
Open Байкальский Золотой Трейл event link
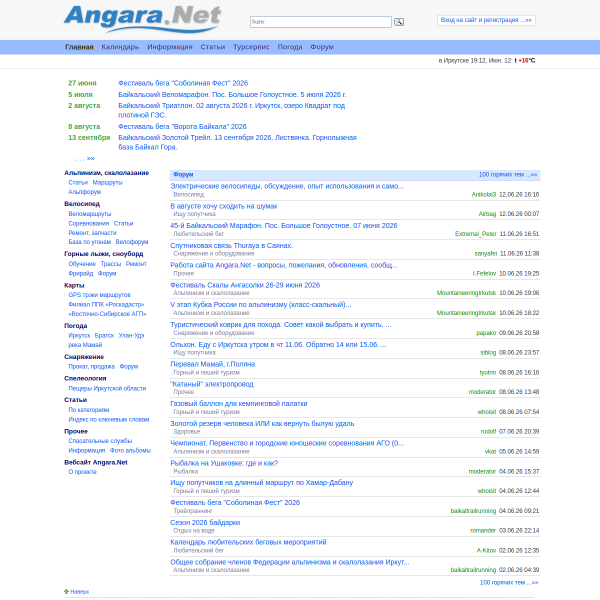coord(237,142)
